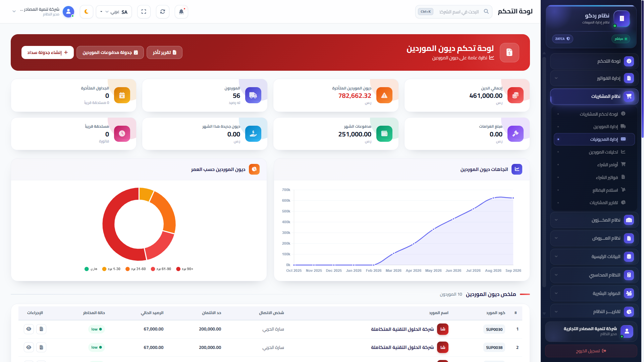Image resolution: width=644 pixels, height=362 pixels.
Task: Click the إنشاء جدولة سداد button
Action: 48,53
